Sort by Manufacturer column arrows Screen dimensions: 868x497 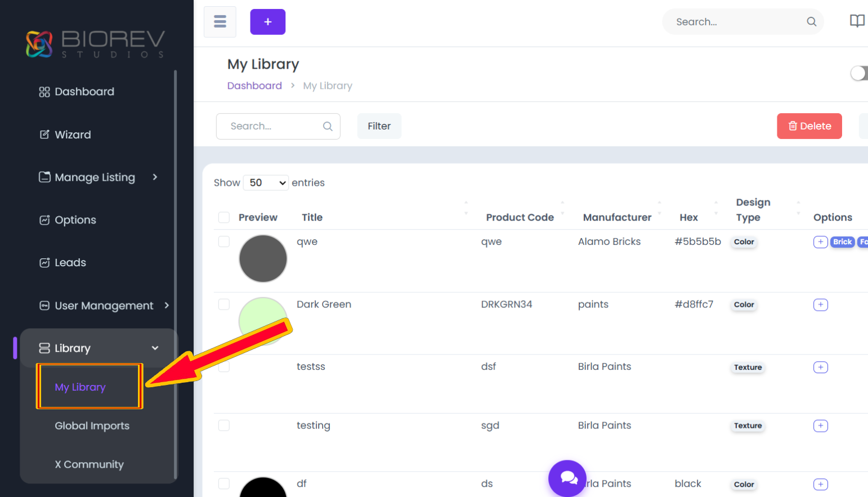tap(659, 208)
